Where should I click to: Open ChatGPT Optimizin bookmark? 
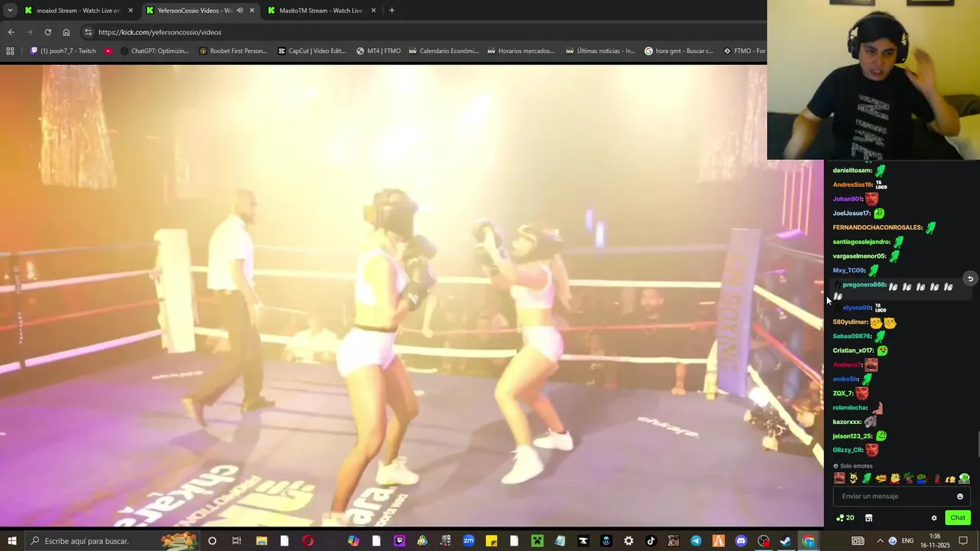pos(154,51)
